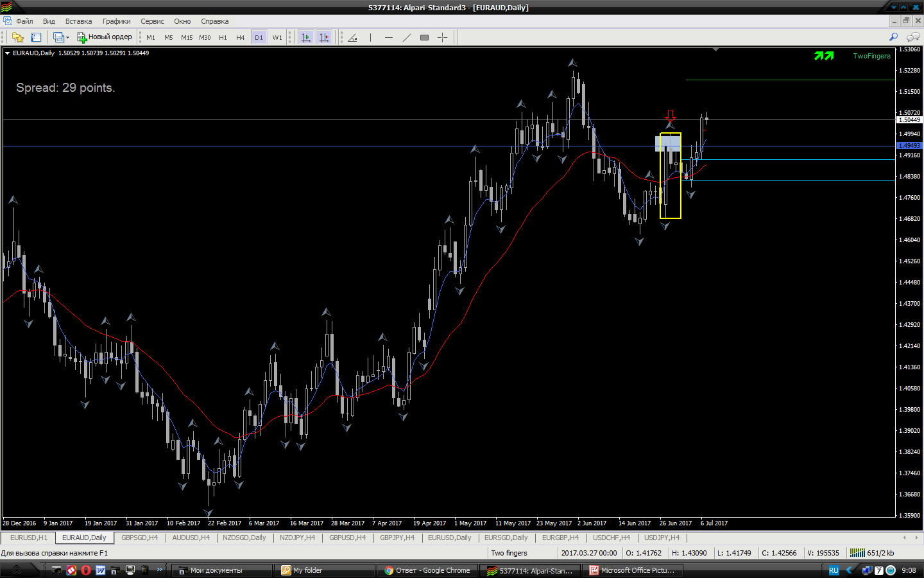Click the RU language indicator in tray
The width and height of the screenshot is (924, 578).
[834, 570]
